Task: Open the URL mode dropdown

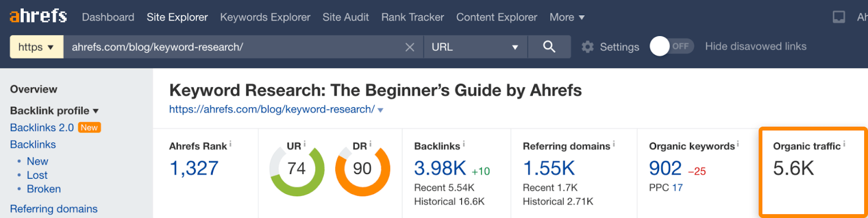Action: point(475,47)
